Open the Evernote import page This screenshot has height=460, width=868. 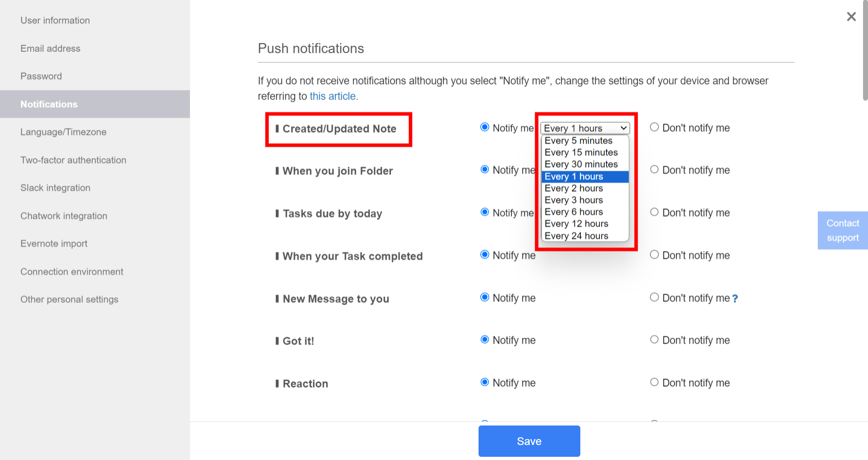click(x=53, y=243)
